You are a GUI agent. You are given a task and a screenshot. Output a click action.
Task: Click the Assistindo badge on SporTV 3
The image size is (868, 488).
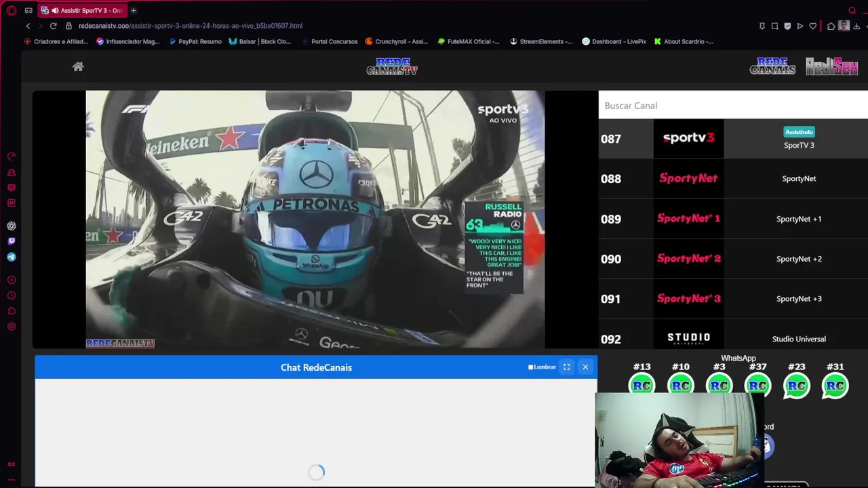[x=799, y=132]
